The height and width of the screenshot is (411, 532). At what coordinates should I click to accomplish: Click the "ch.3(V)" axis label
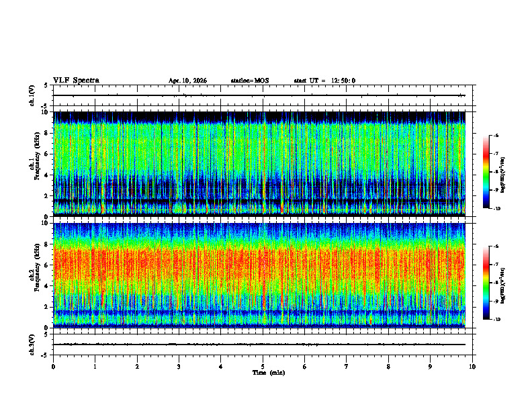click(x=32, y=345)
